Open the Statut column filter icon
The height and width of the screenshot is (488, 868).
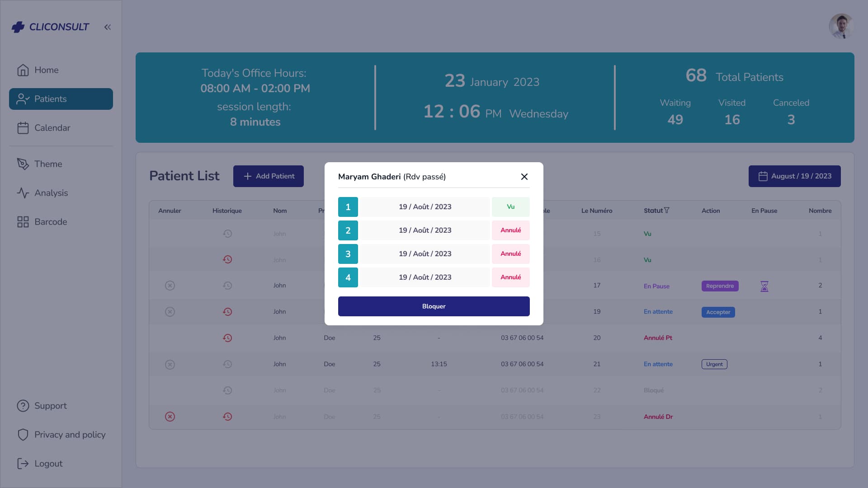pyautogui.click(x=667, y=211)
